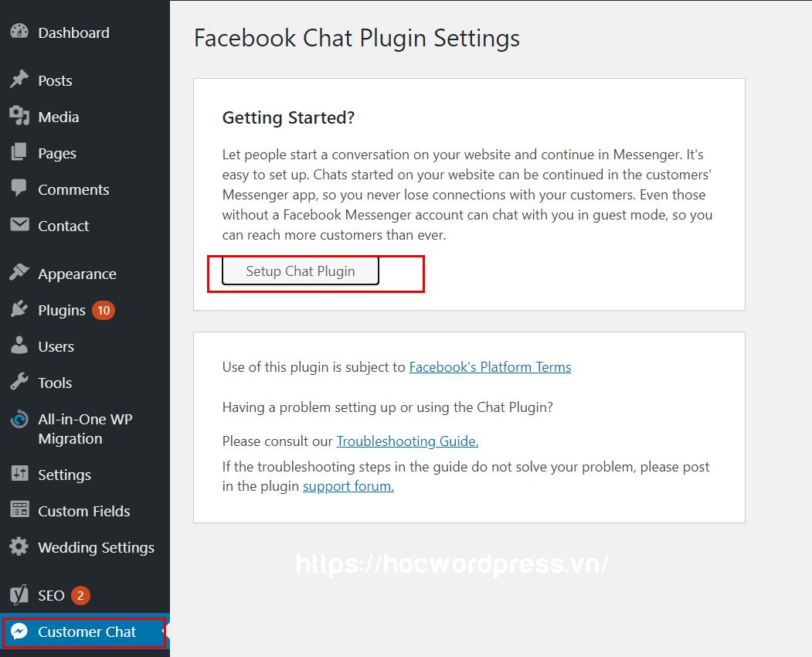Image resolution: width=812 pixels, height=657 pixels.
Task: Click the Media library icon
Action: pos(19,117)
